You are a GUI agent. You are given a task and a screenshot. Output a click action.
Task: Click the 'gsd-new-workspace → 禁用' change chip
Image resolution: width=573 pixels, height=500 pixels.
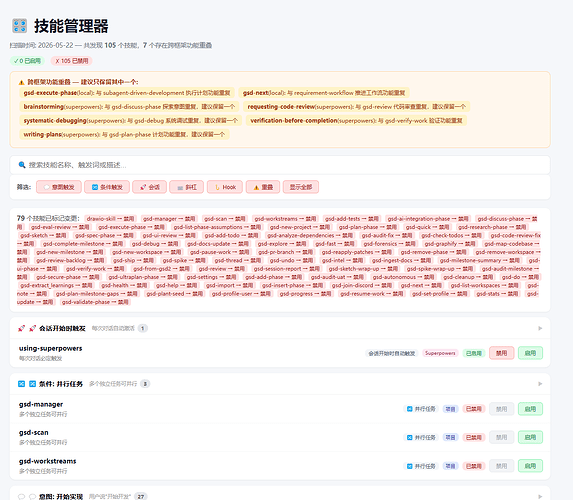(147, 252)
